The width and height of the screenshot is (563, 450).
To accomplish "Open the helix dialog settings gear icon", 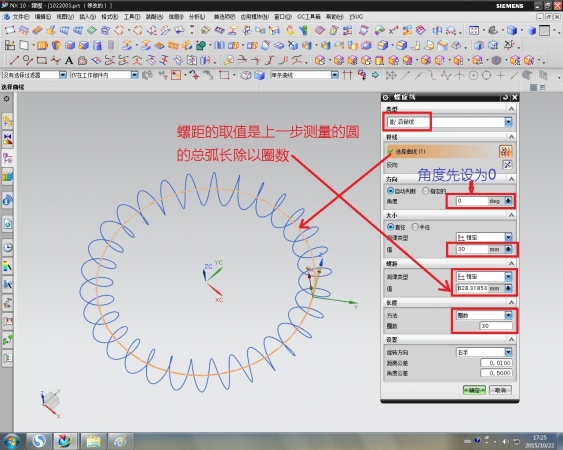I will [x=385, y=97].
